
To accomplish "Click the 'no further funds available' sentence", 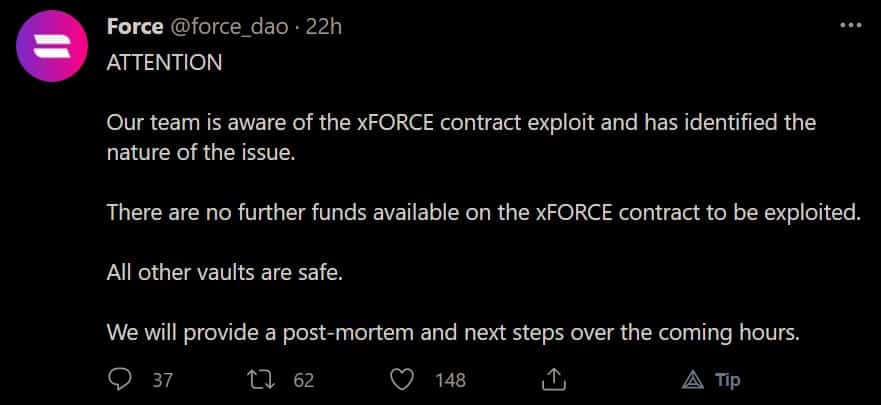I will coord(484,212).
